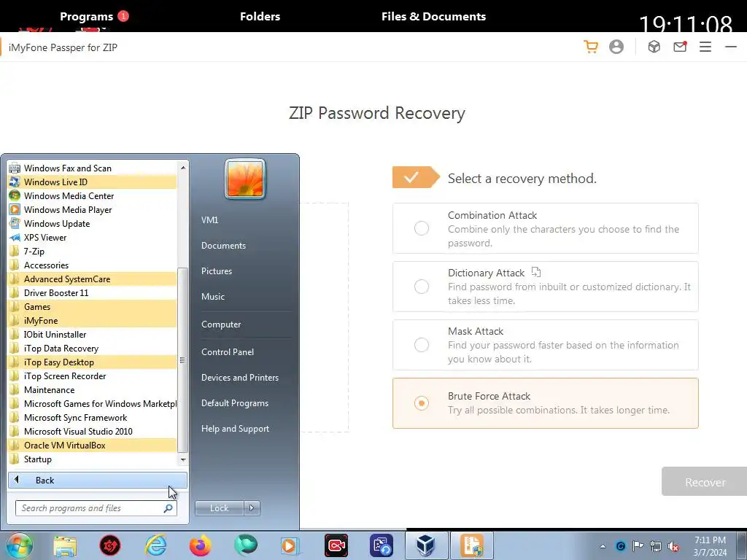Click the taskbar clock showing 7:11 PM
The height and width of the screenshot is (560, 747).
(x=710, y=546)
